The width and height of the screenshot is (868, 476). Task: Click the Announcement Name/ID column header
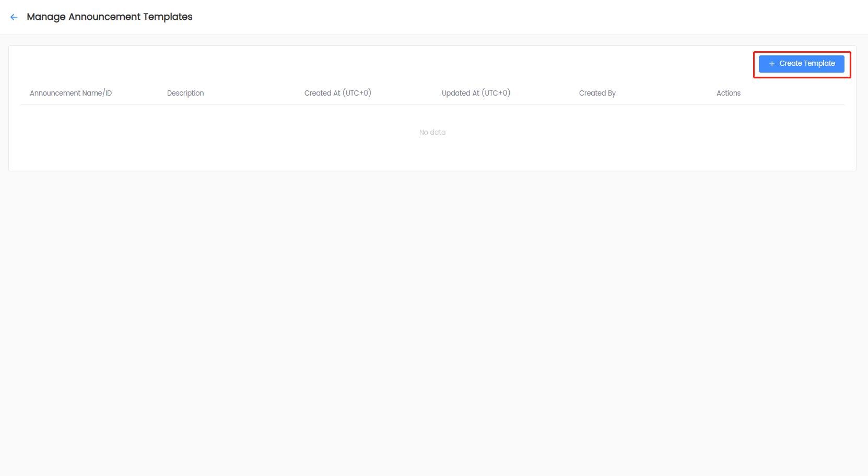pos(71,93)
